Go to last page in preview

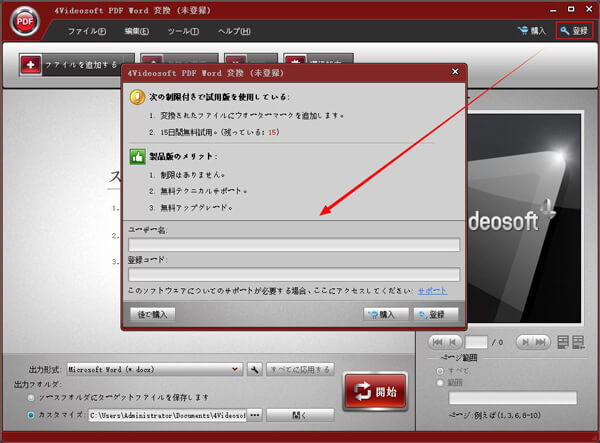point(541,342)
